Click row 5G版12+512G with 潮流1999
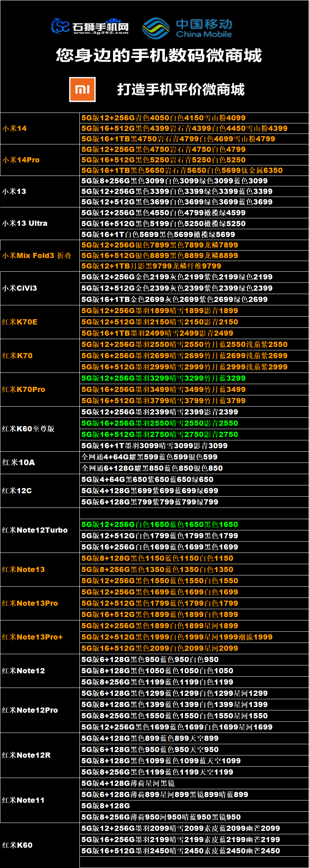 pyautogui.click(x=194, y=637)
